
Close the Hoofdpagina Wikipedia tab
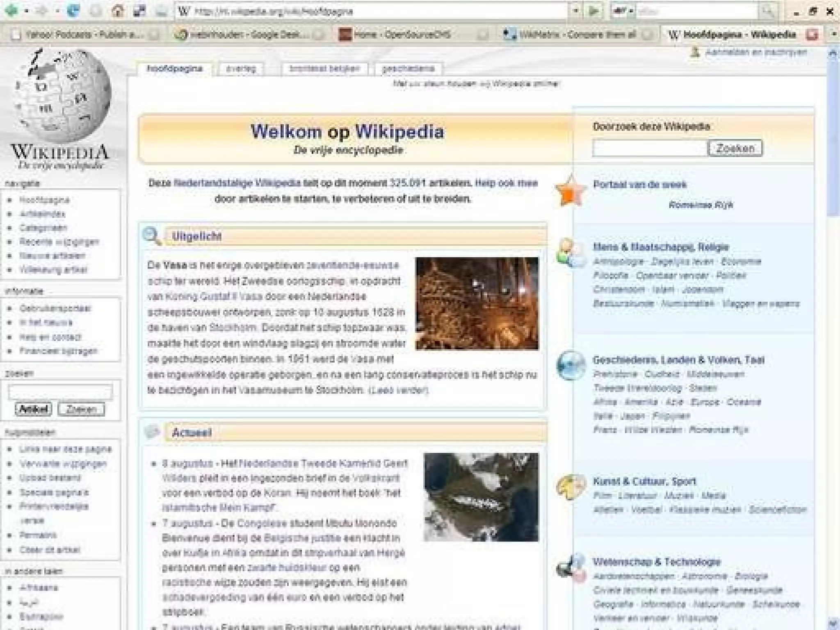click(812, 34)
